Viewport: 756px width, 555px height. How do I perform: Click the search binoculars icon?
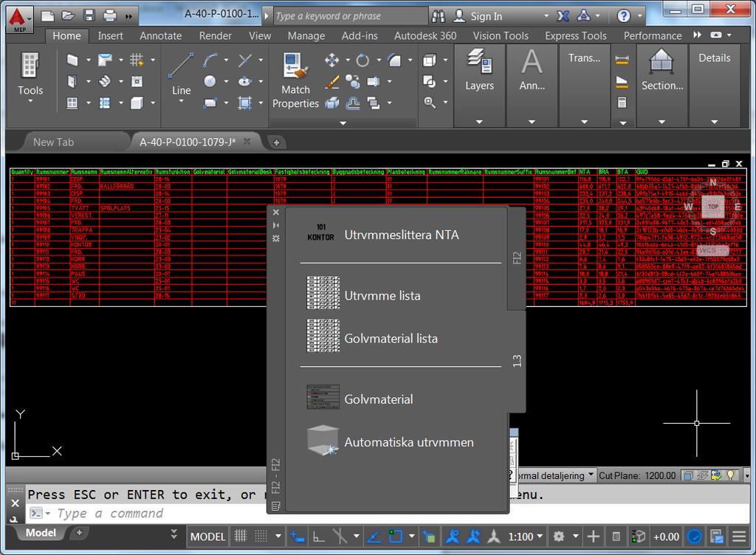(x=439, y=16)
